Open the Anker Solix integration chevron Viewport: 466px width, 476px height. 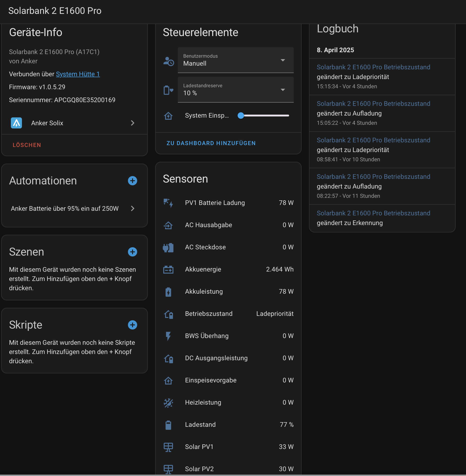[x=132, y=123]
